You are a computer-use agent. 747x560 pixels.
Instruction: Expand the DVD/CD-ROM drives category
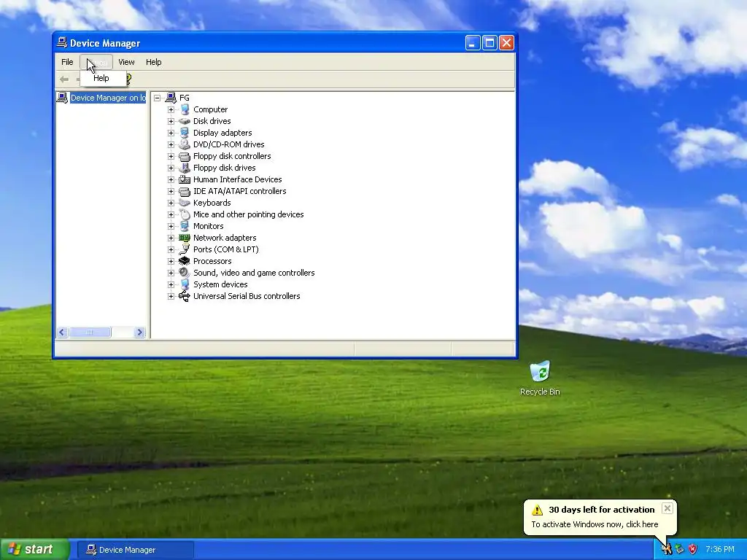[x=171, y=144]
